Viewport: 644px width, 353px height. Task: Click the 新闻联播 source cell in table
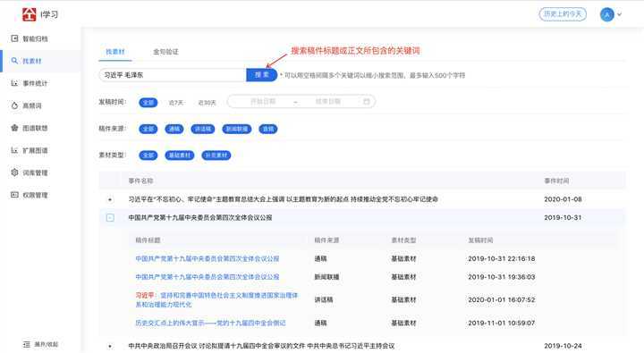(327, 277)
